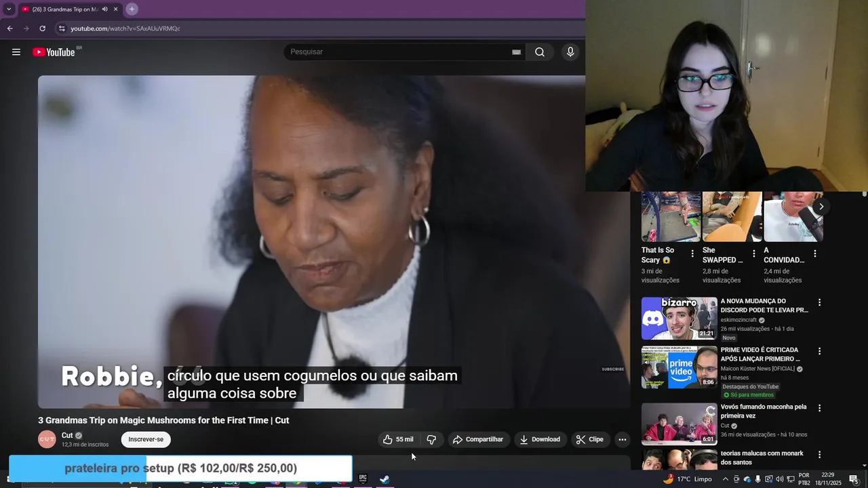Viewport: 868px width, 488px height.
Task: Click the search magnifier button
Action: (540, 52)
